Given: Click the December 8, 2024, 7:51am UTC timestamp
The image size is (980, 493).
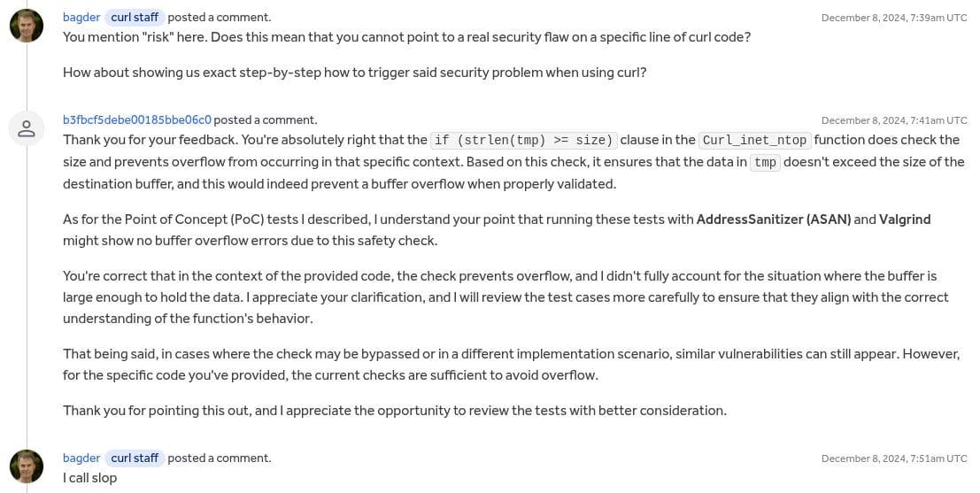Looking at the screenshot, I should point(894,458).
